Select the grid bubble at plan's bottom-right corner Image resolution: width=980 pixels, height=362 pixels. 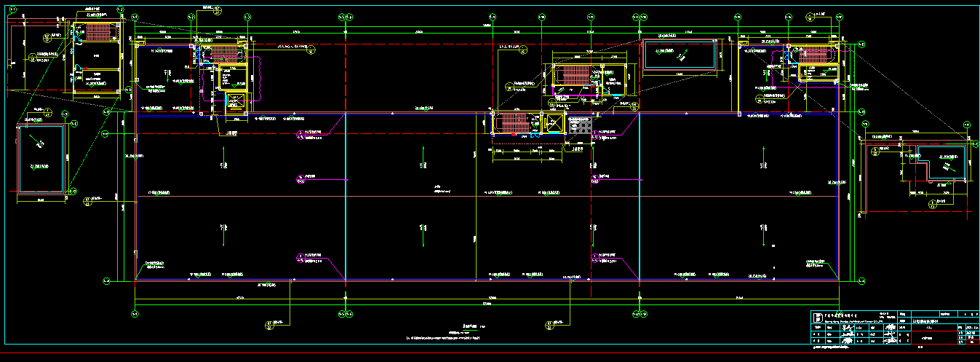(x=861, y=281)
